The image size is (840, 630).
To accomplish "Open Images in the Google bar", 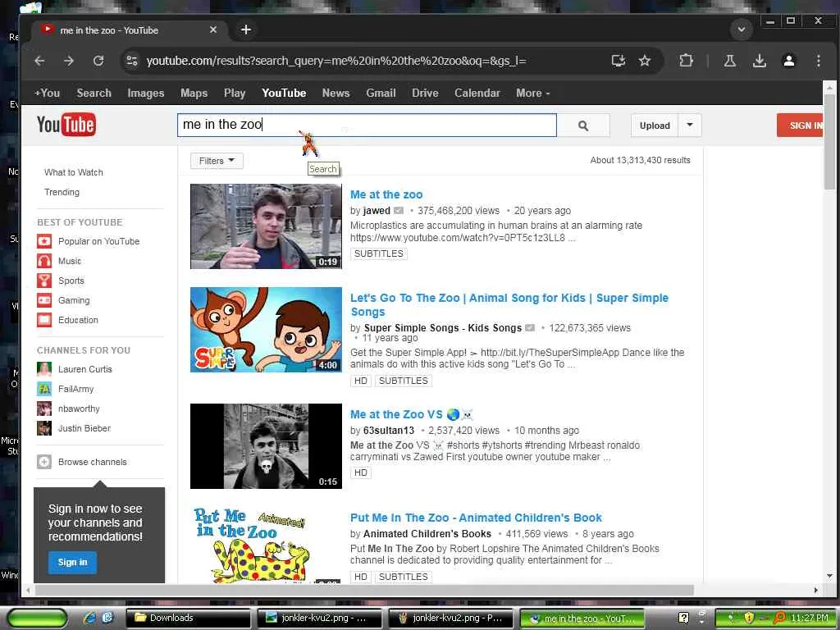I will (x=145, y=93).
